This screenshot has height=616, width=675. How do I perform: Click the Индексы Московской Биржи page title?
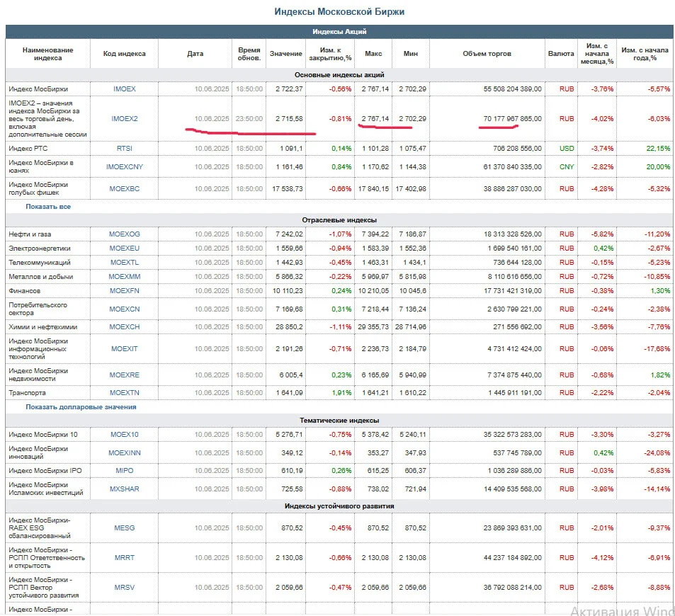[x=339, y=11]
